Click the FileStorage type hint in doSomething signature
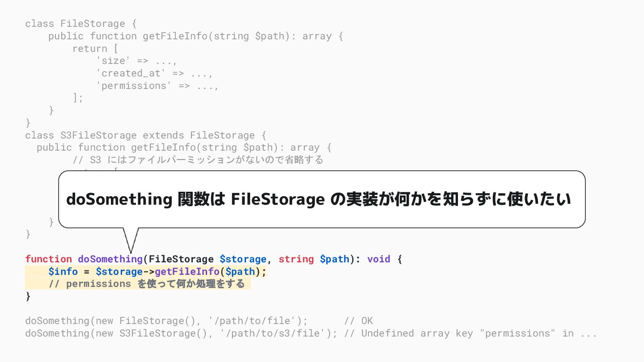This screenshot has width=644, height=362. (181, 259)
